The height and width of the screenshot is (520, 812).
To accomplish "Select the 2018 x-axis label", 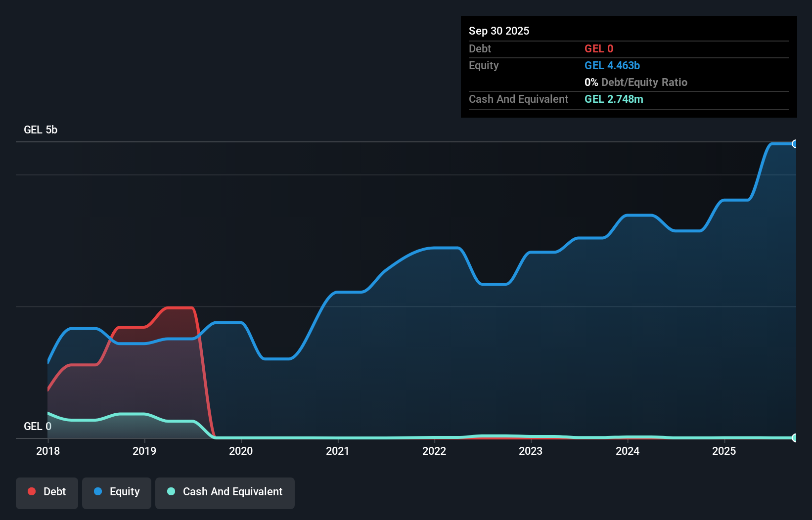I will [x=48, y=451].
